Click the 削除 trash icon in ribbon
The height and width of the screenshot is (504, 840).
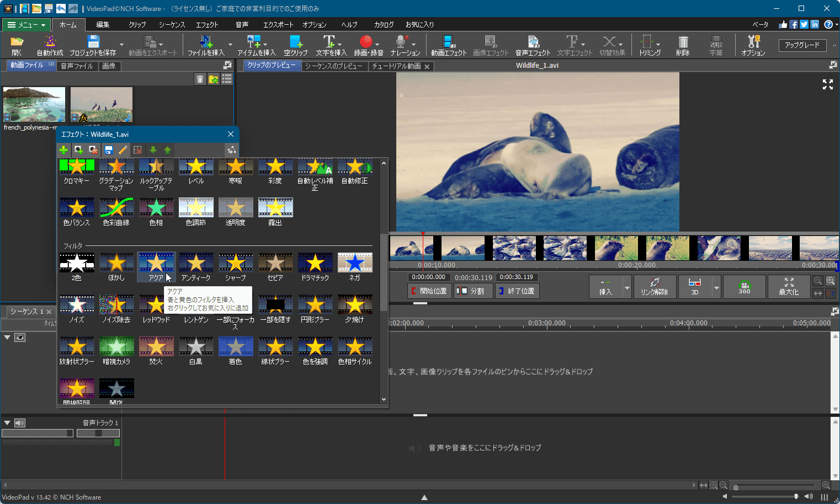coord(683,45)
